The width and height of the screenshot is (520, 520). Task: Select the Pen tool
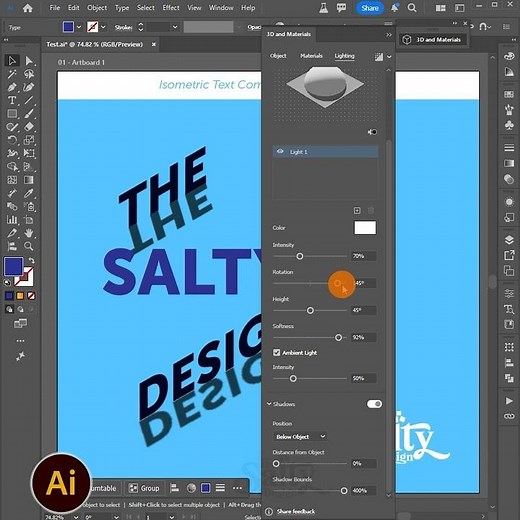[x=12, y=87]
